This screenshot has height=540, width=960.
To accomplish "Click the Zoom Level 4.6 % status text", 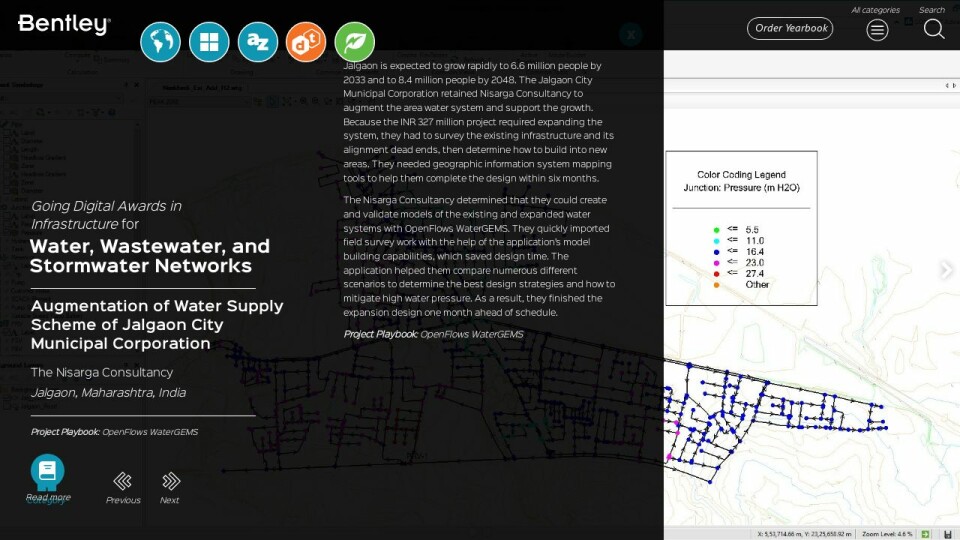I will click(x=887, y=534).
